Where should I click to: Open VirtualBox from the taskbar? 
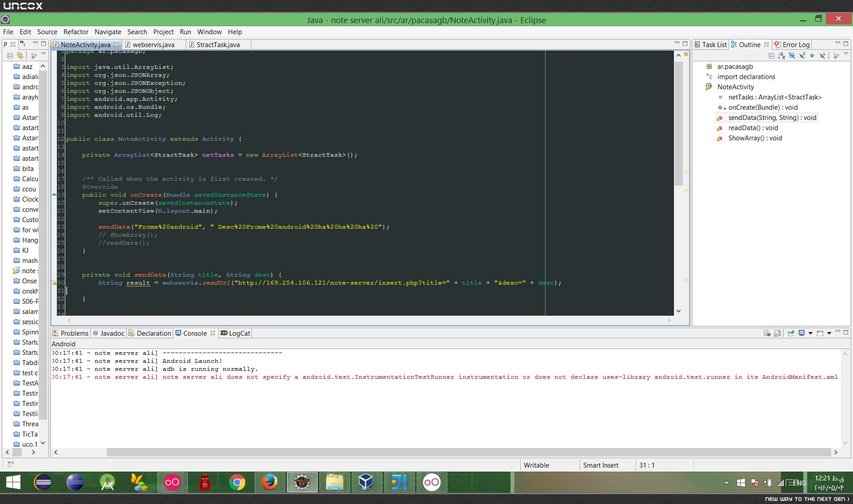[366, 482]
